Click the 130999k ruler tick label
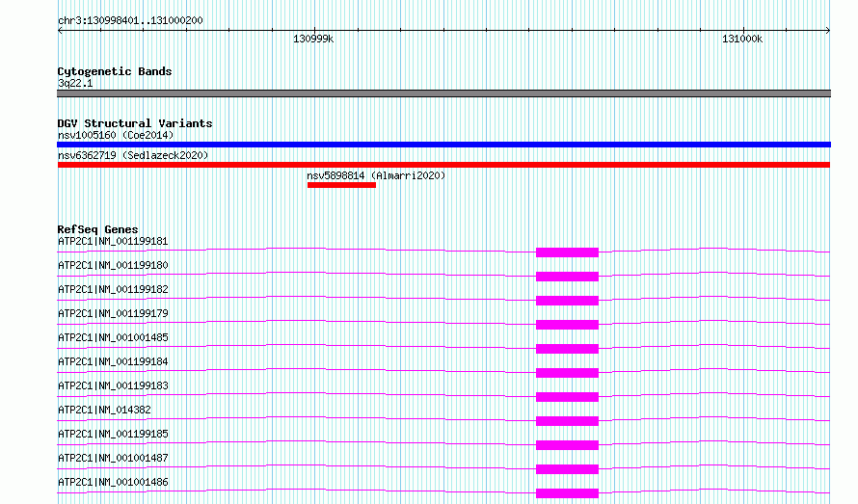This screenshot has width=858, height=504. (x=313, y=39)
